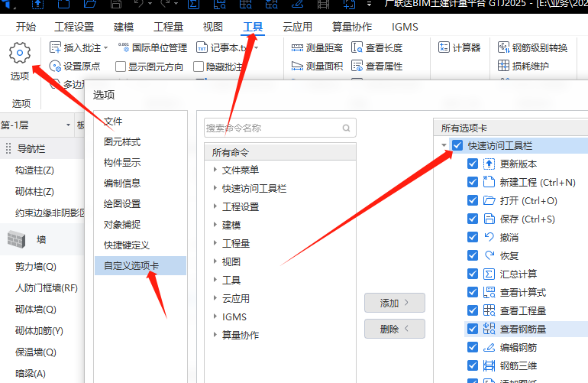
Task: Enable the 显示图元方向 checkbox
Action: click(x=121, y=67)
